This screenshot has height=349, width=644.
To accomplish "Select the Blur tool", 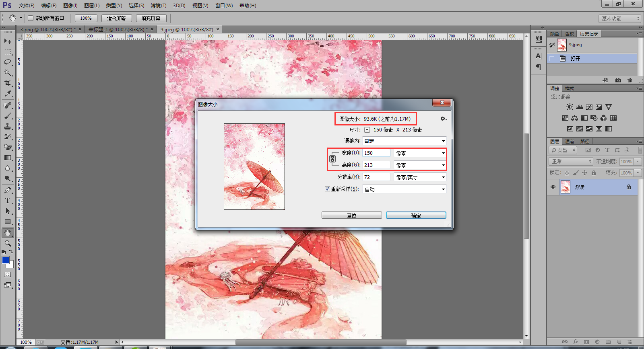I will [x=8, y=168].
